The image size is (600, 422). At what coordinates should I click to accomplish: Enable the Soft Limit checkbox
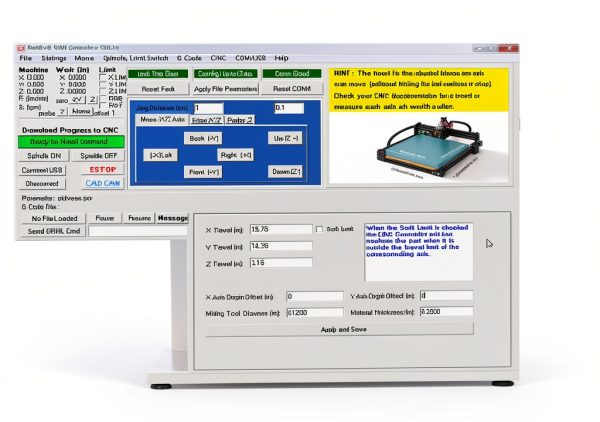319,229
